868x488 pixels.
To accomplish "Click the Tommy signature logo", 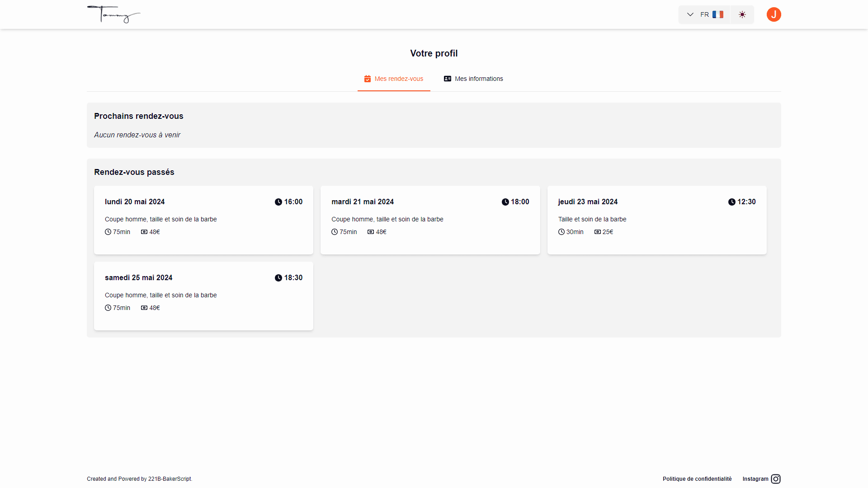I will 113,14.
